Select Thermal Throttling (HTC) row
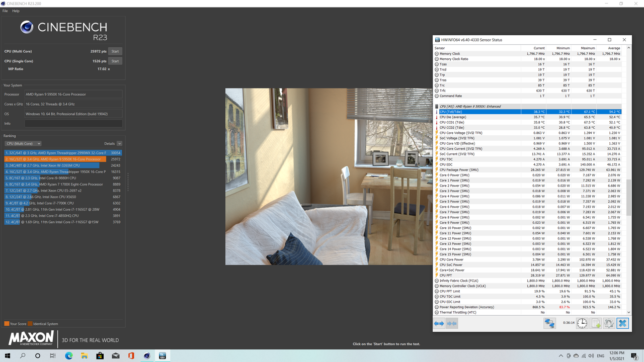Viewport: 644px width, 362px height. [x=528, y=312]
